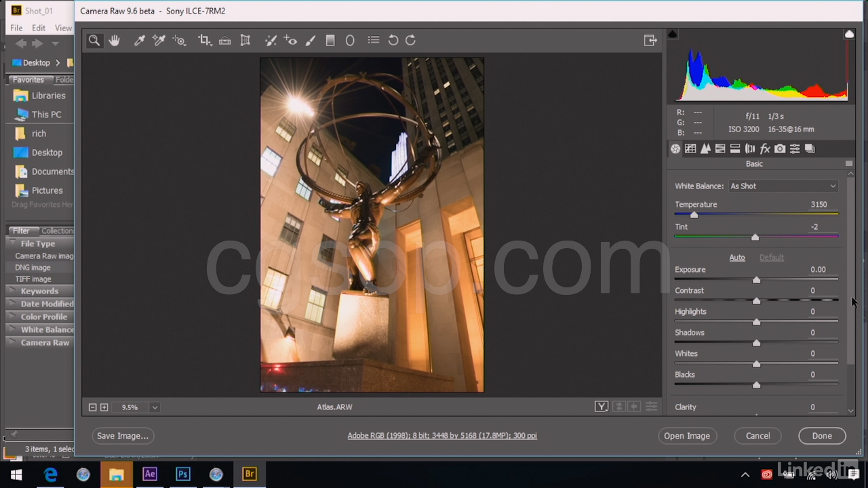Open the Basic panel flyout menu
868x488 pixels.
point(849,164)
